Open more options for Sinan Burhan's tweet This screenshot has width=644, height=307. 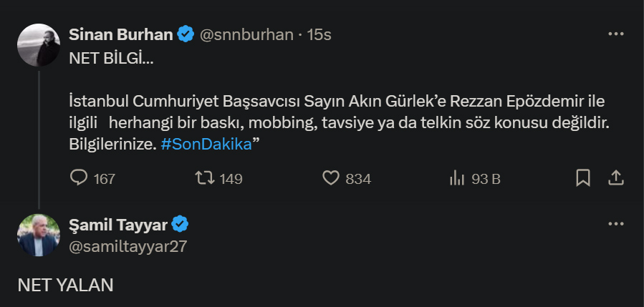[615, 34]
